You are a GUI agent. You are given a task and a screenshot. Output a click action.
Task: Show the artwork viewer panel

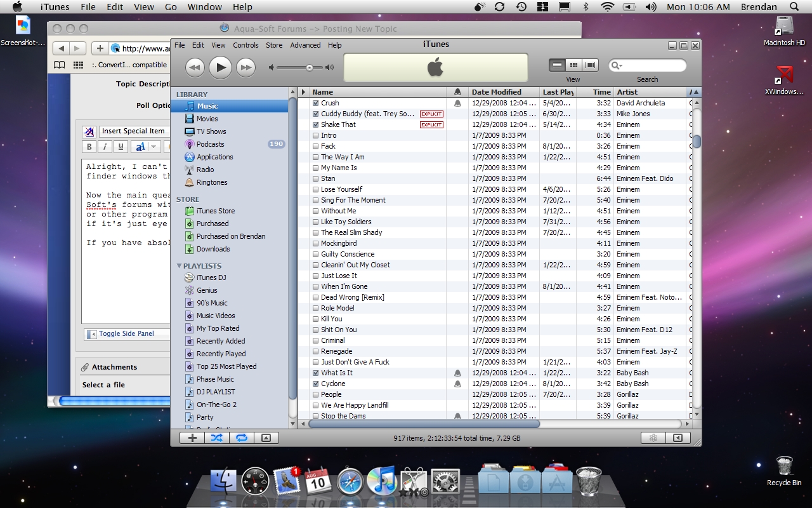point(266,438)
